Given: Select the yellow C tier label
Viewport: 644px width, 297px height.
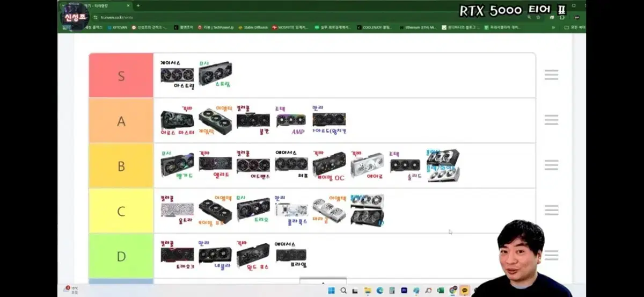Looking at the screenshot, I should pyautogui.click(x=121, y=211).
